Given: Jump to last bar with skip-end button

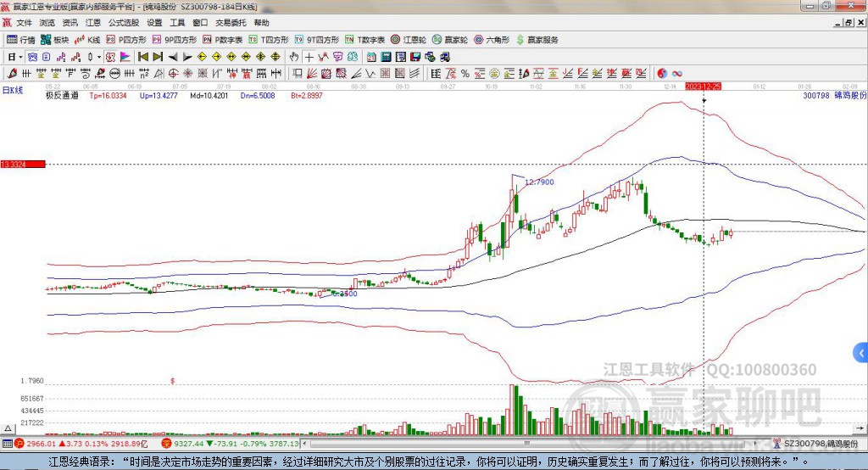Looking at the screenshot, I should pyautogui.click(x=158, y=57).
